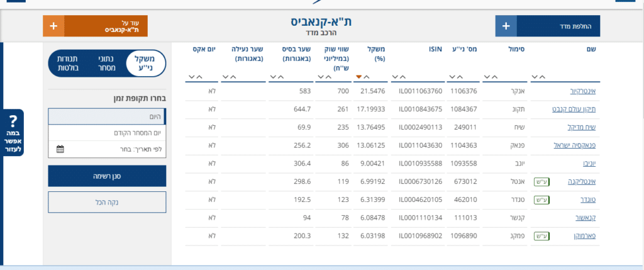The height and width of the screenshot is (270, 644).
Task: Choose יום המסחר הקודם time period
Action: pyautogui.click(x=107, y=133)
